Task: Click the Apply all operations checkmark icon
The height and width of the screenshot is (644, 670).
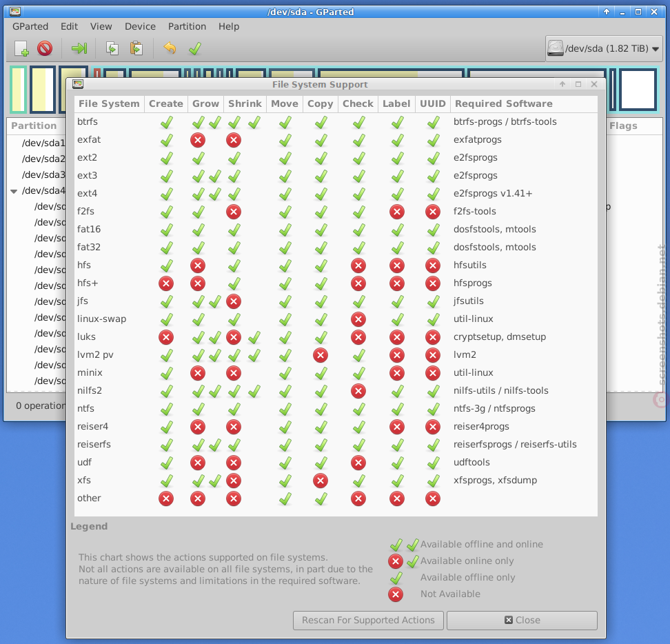Action: click(195, 49)
